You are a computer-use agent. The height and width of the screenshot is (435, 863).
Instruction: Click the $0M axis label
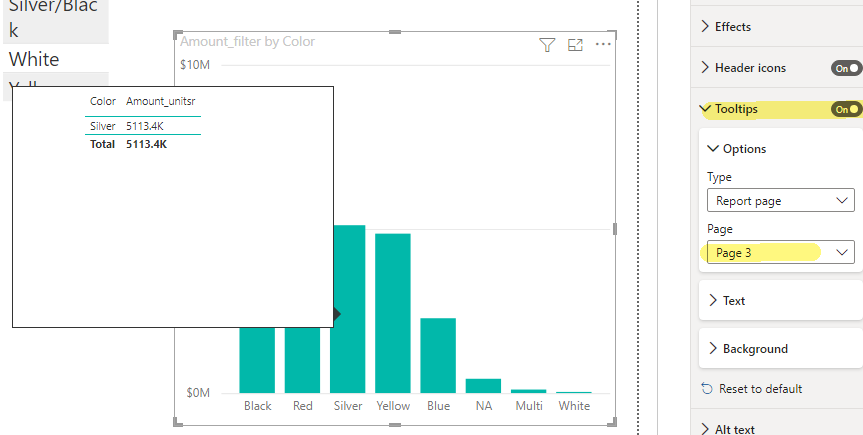pyautogui.click(x=198, y=393)
